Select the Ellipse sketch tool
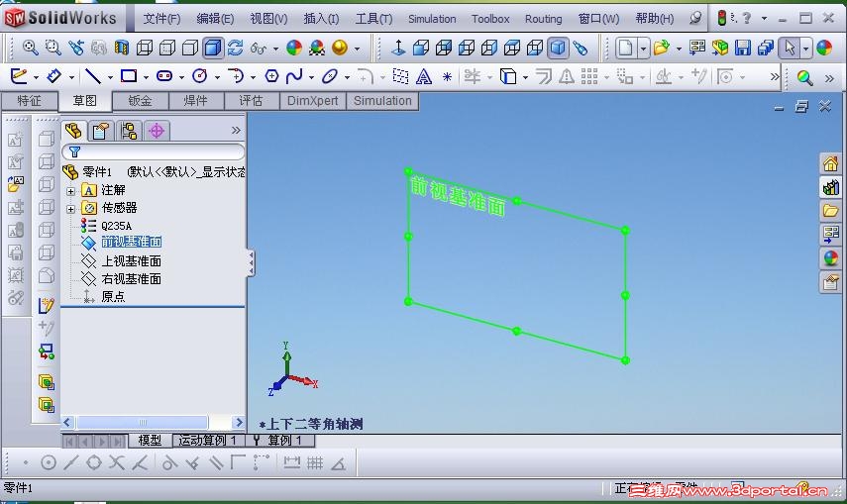The width and height of the screenshot is (847, 504). point(330,76)
